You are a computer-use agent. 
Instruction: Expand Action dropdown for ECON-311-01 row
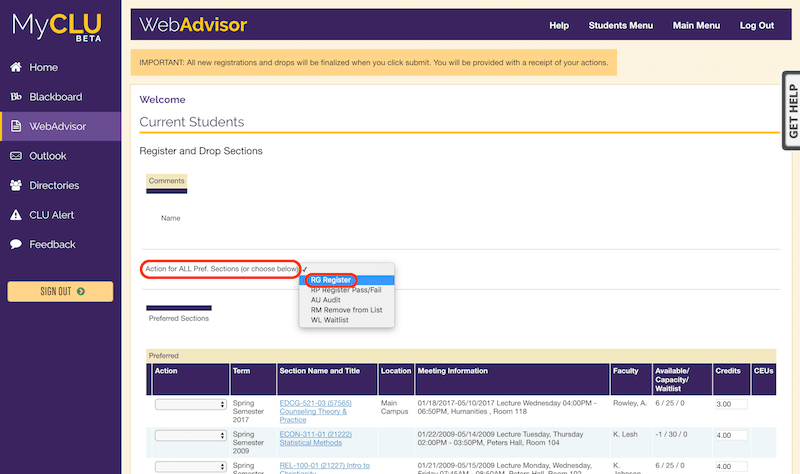[x=191, y=436]
